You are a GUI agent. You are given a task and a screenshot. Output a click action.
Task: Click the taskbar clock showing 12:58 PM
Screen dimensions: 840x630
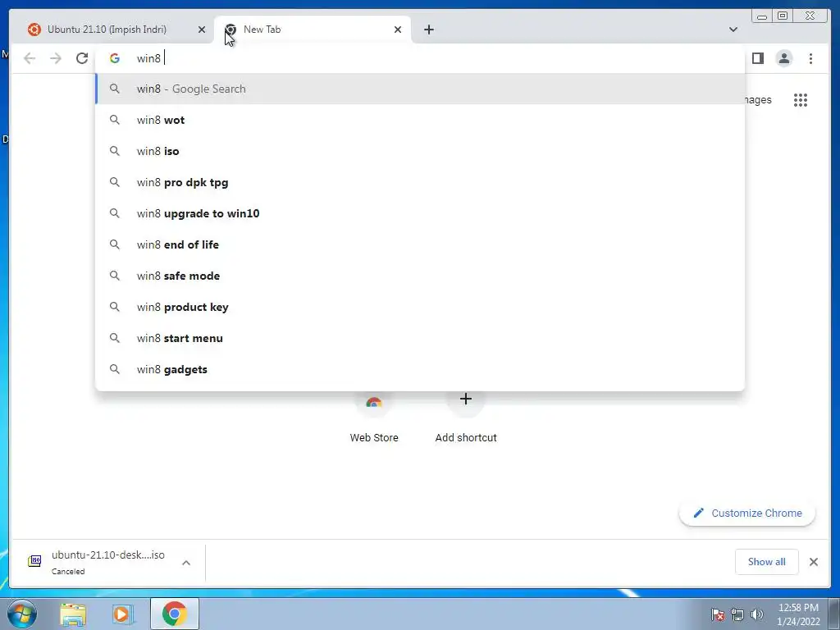tap(798, 614)
